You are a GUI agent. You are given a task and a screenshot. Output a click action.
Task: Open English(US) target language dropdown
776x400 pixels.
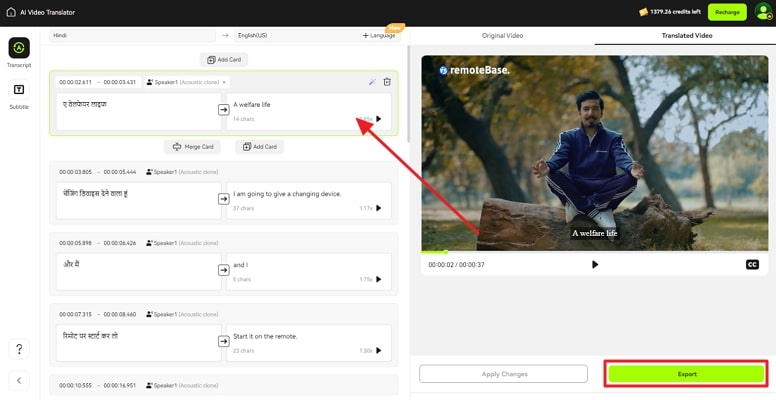pyautogui.click(x=297, y=36)
